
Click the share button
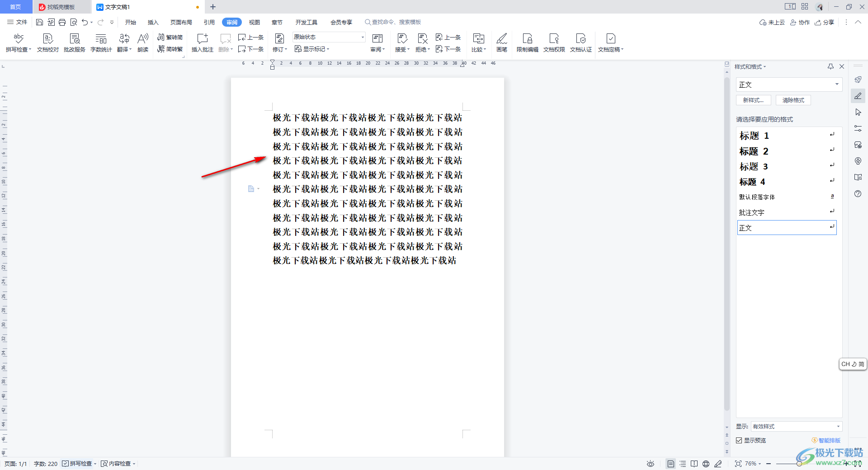point(825,22)
